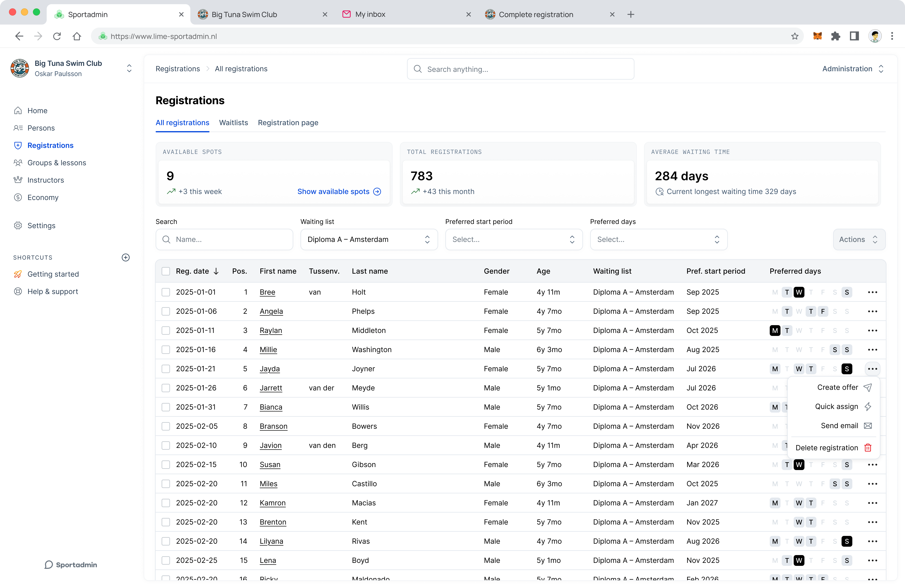Expand the Preferred start period select
The width and height of the screenshot is (905, 588).
(513, 239)
